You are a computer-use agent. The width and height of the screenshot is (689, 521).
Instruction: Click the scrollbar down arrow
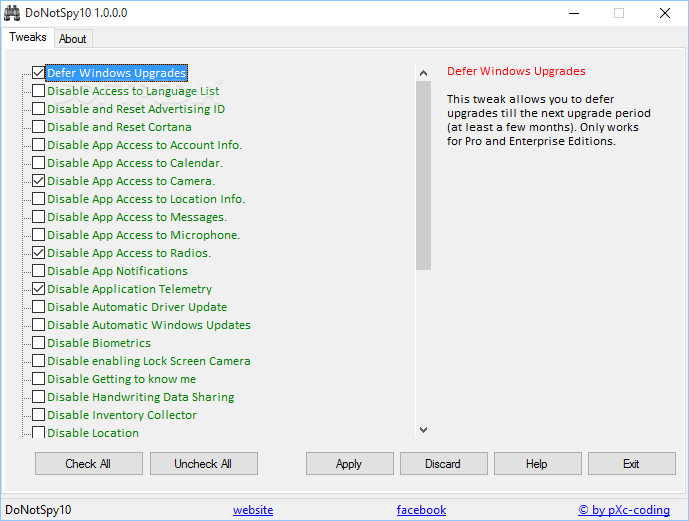click(x=423, y=430)
